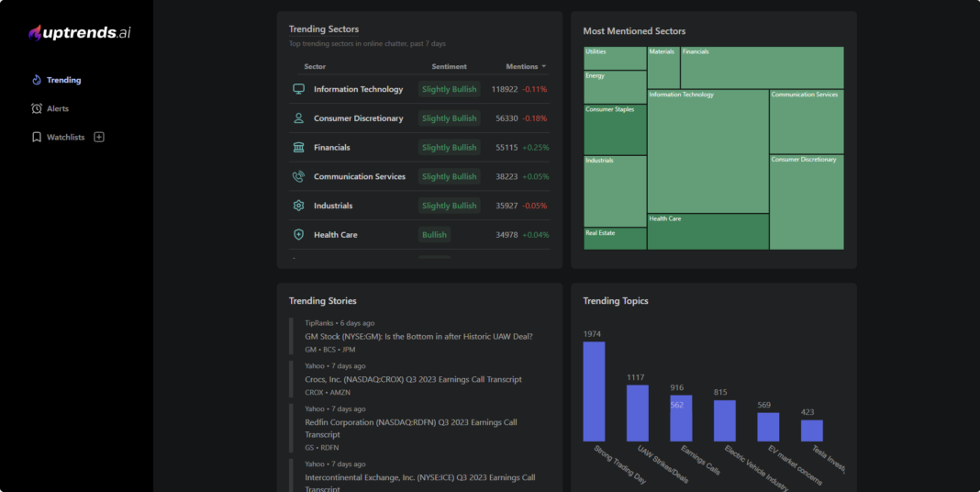Open the GM Stock UAW Deal story
This screenshot has height=492, width=980.
[x=418, y=336]
